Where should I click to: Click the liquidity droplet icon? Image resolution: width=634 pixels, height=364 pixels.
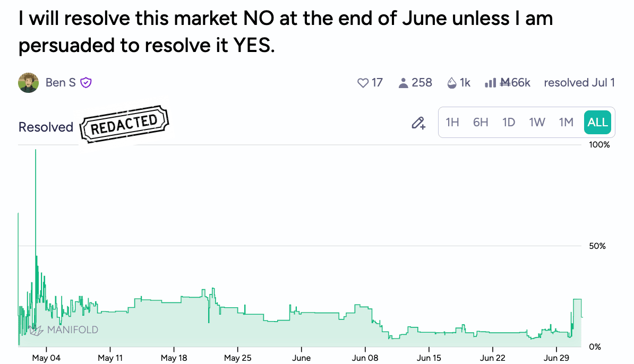452,83
